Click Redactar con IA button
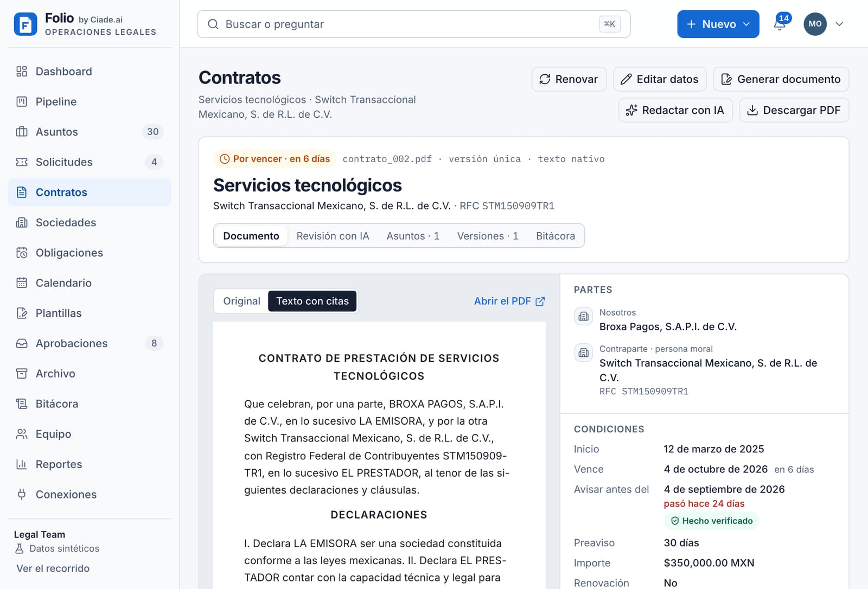The height and width of the screenshot is (589, 868). [675, 110]
